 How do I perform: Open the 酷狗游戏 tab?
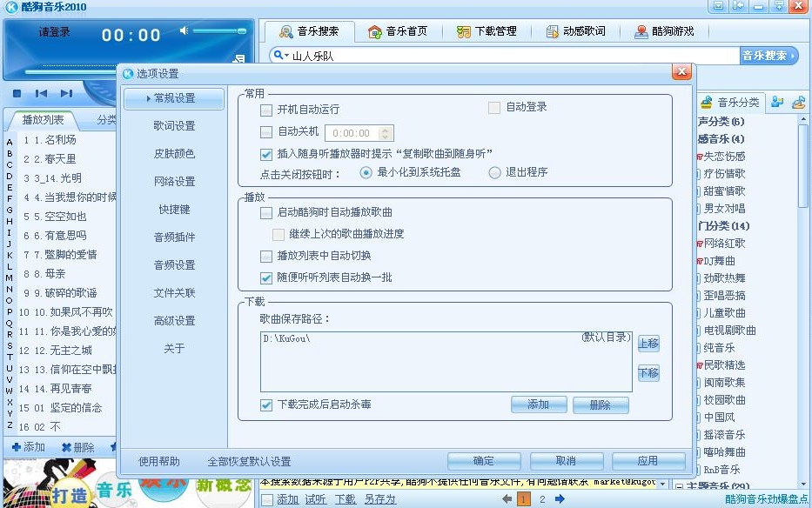(x=664, y=31)
